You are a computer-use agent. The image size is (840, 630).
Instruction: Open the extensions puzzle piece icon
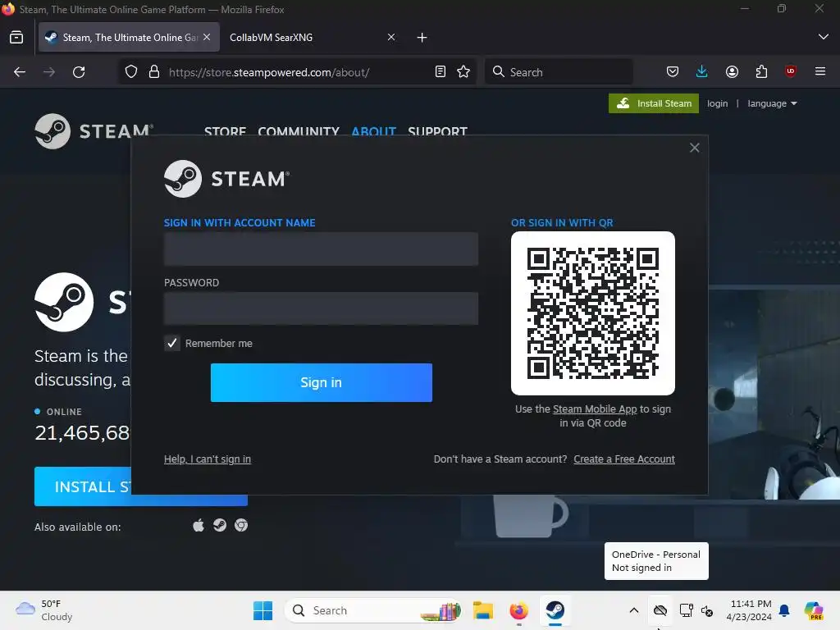click(x=761, y=72)
